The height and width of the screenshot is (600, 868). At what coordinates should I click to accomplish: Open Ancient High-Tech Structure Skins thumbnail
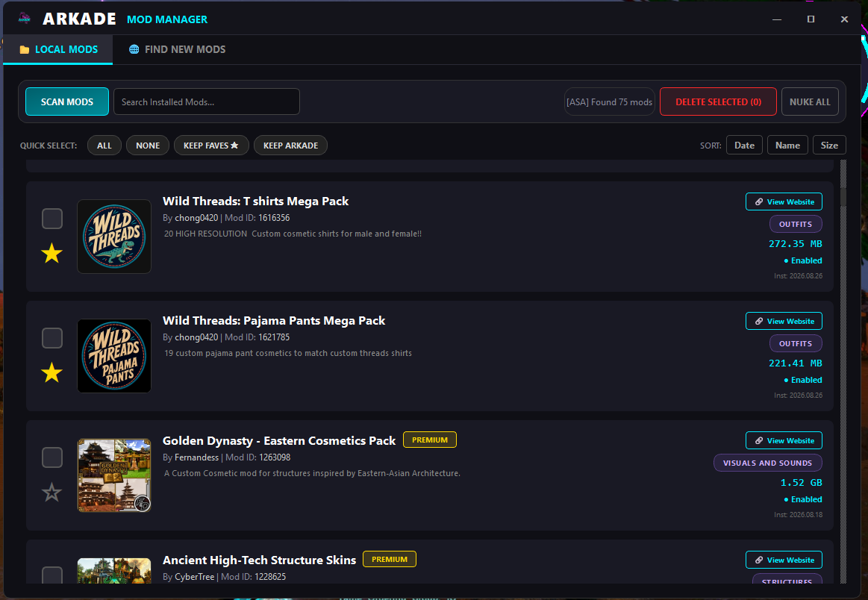tap(114, 571)
